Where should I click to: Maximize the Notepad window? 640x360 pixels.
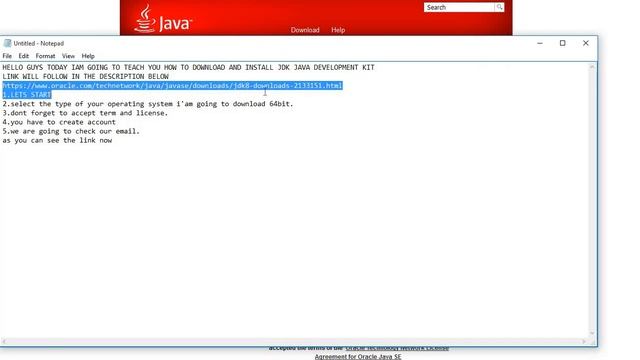(562, 43)
